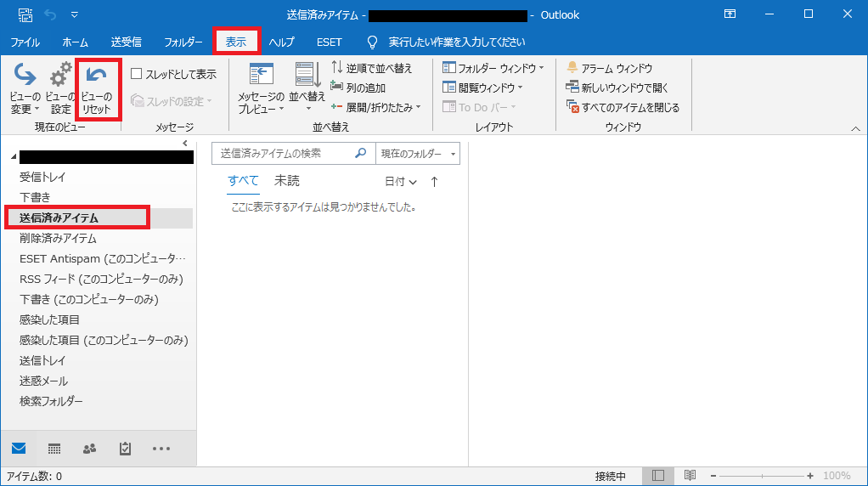This screenshot has width=868, height=486.
Task: Open Message Preview (メッセージのプレビュー) icon
Action: coord(262,76)
